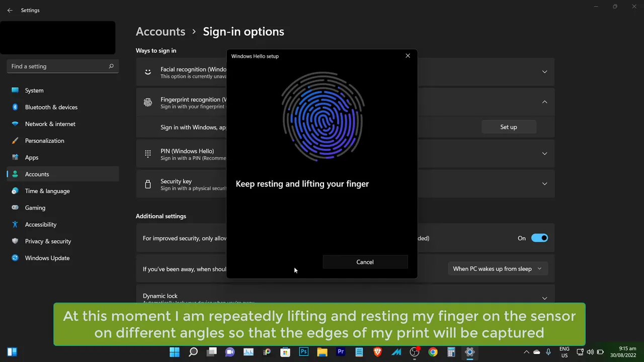Image resolution: width=644 pixels, height=362 pixels.
Task: Show hidden system tray icons
Action: [x=526, y=352]
